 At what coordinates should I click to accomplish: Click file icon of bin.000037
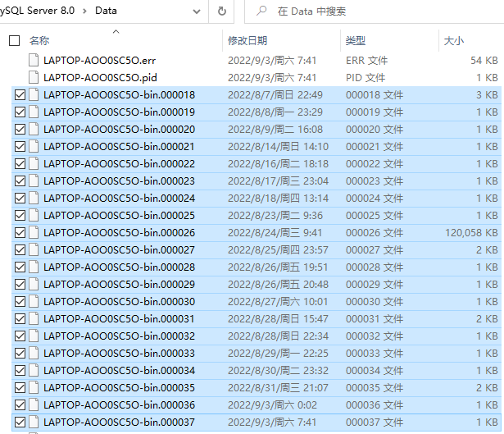point(34,422)
